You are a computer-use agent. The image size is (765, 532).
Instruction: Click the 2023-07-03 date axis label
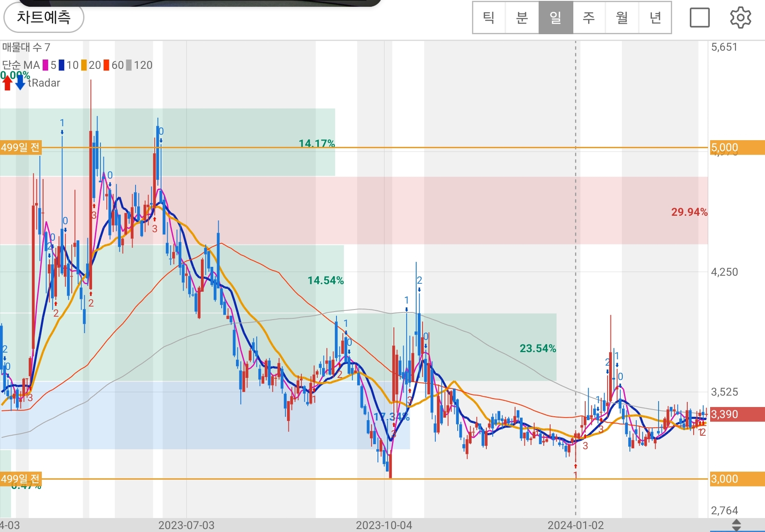[186, 525]
